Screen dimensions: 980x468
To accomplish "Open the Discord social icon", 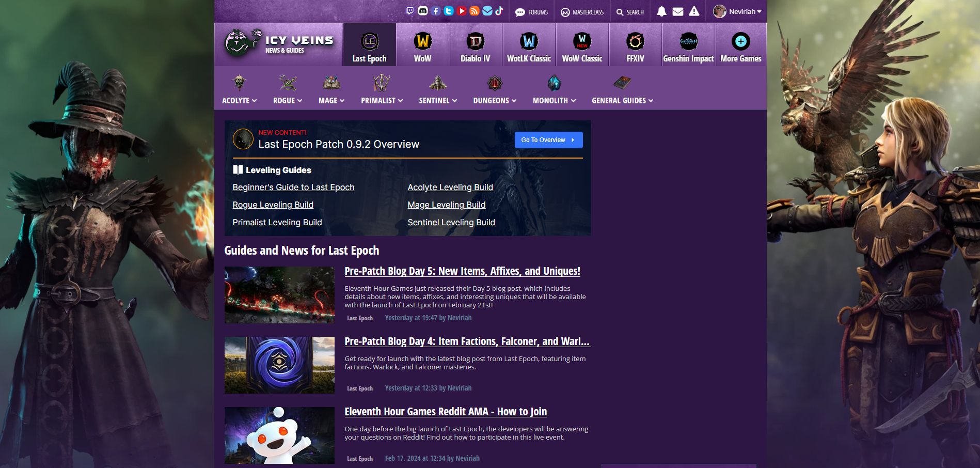I will (423, 11).
